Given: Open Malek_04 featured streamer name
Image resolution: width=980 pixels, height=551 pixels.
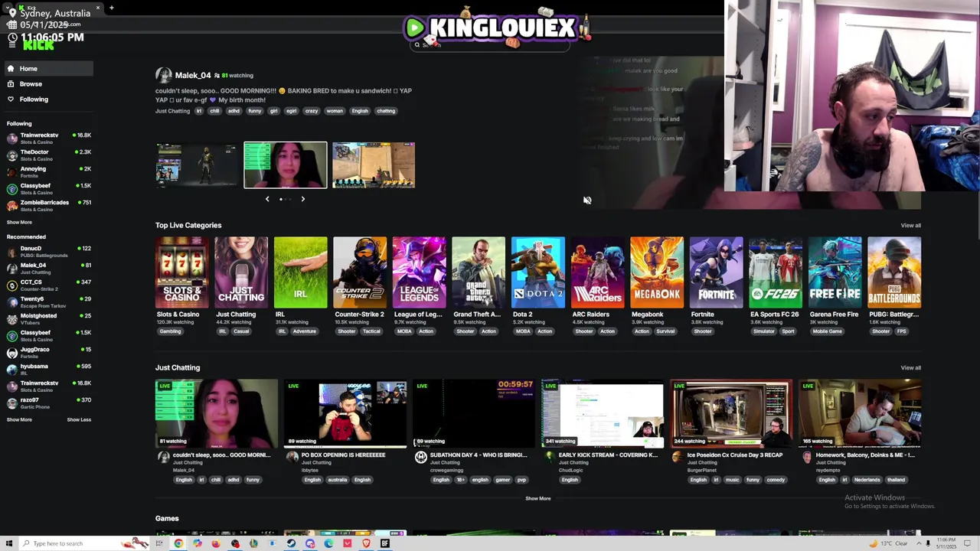Looking at the screenshot, I should coord(192,75).
